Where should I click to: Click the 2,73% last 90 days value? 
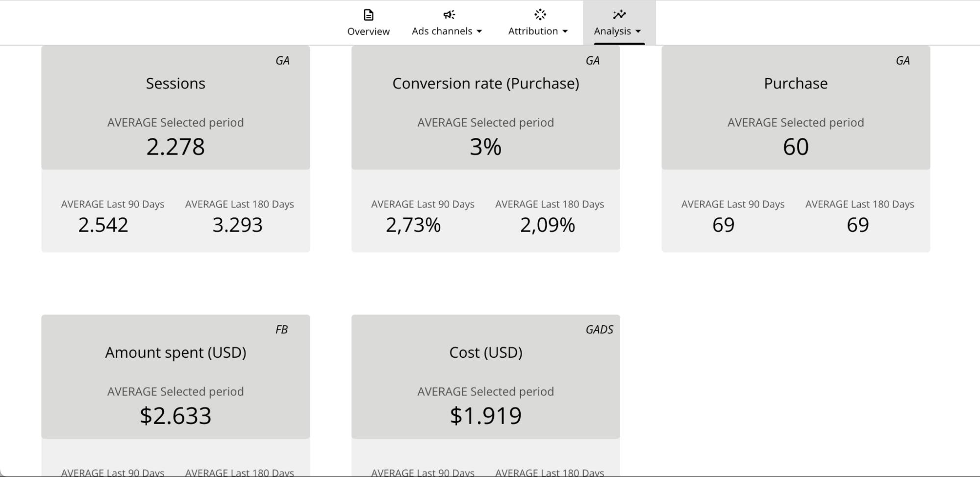click(x=413, y=225)
